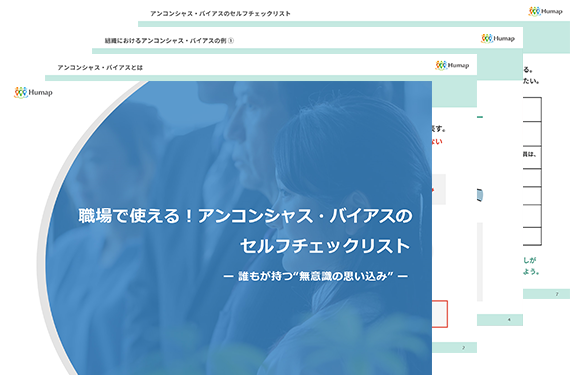Click the checklist table on the rightmost slide

click(x=532, y=171)
